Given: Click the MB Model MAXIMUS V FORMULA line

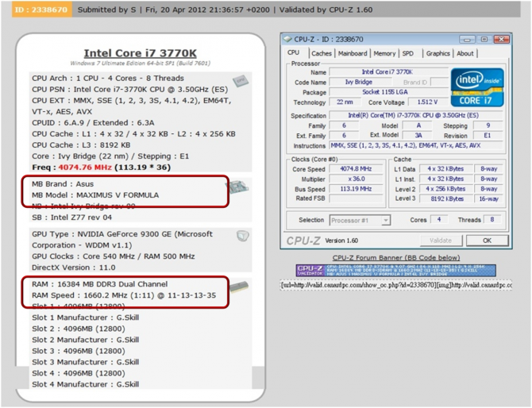Looking at the screenshot, I should coord(95,195).
